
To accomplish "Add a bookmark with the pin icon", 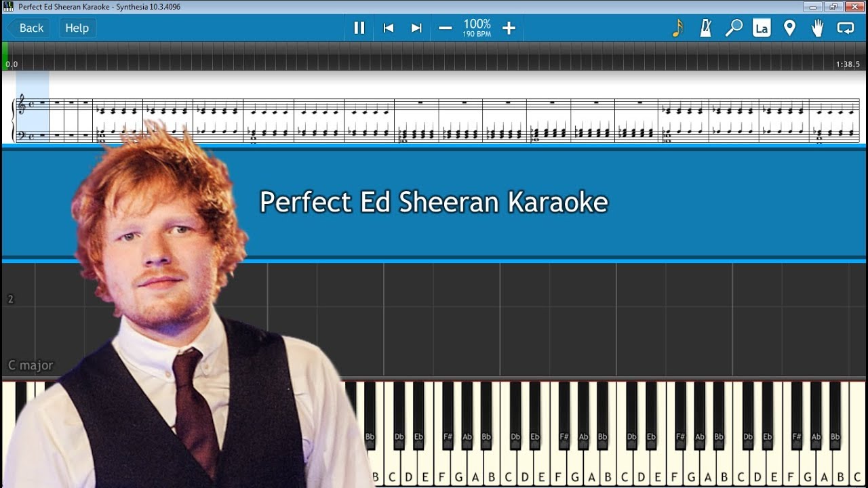I will point(789,28).
